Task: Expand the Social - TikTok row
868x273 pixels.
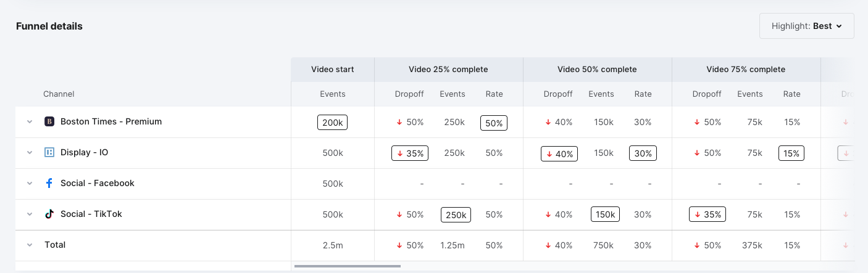Action: click(x=29, y=214)
